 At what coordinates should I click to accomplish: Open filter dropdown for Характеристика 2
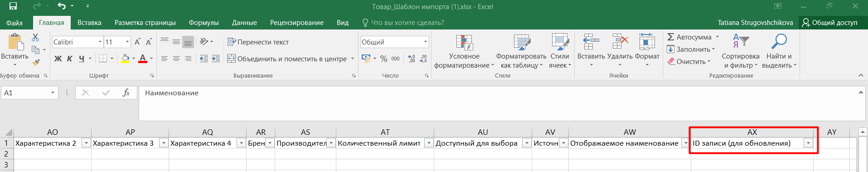tap(86, 143)
